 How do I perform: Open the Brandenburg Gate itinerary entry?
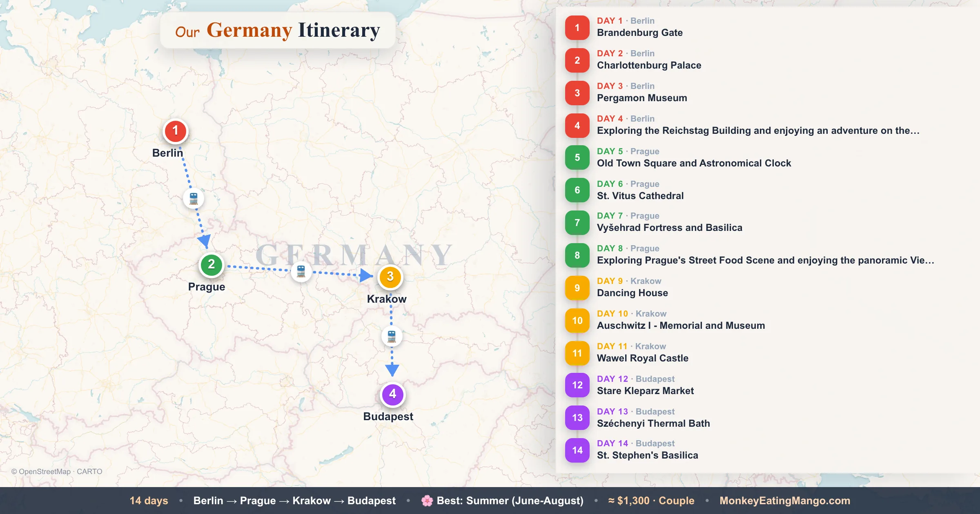point(639,33)
